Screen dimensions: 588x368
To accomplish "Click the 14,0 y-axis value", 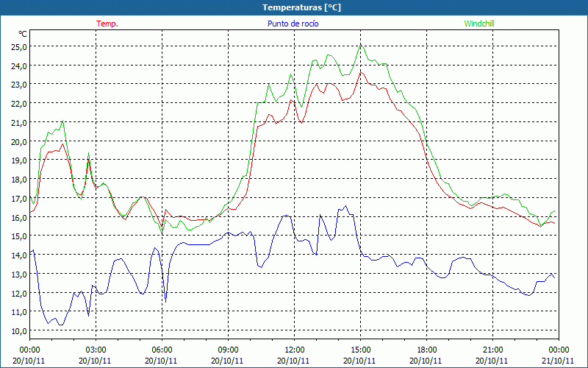I will click(19, 255).
